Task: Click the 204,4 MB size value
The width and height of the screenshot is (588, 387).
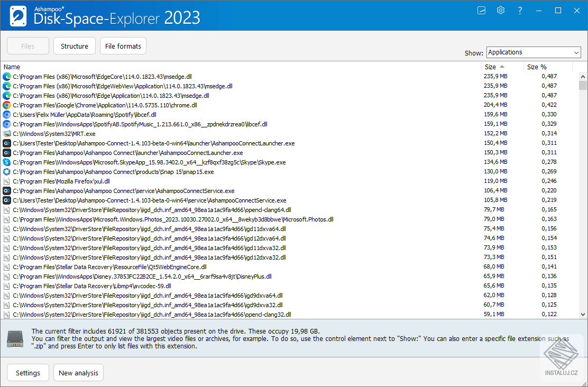Action: click(495, 105)
